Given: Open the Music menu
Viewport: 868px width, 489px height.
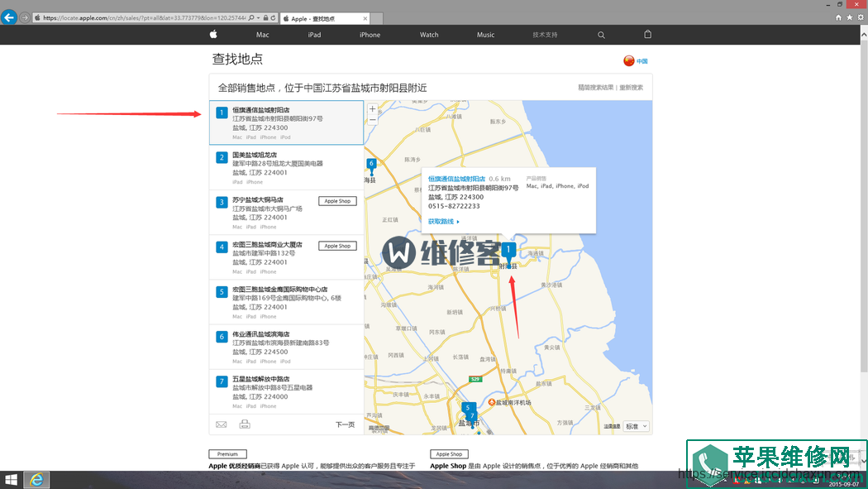Looking at the screenshot, I should [485, 35].
